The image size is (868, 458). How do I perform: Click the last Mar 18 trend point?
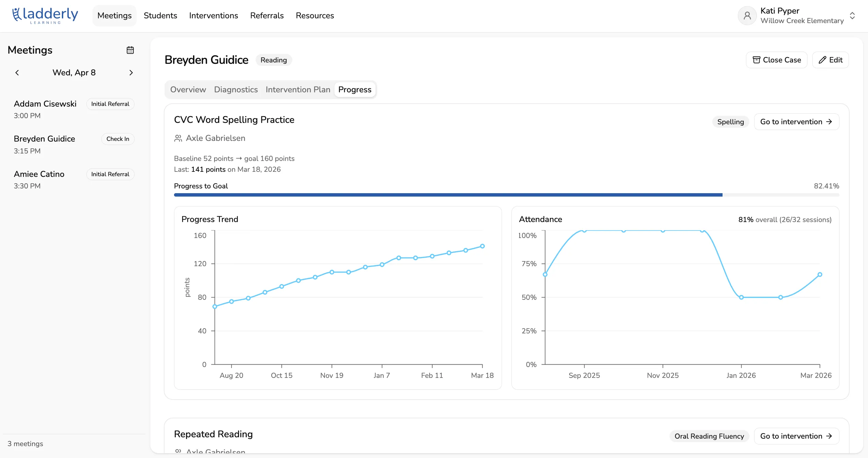point(482,246)
